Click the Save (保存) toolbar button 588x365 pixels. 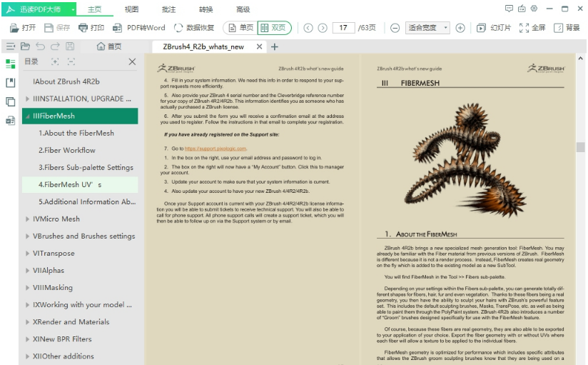click(x=57, y=28)
